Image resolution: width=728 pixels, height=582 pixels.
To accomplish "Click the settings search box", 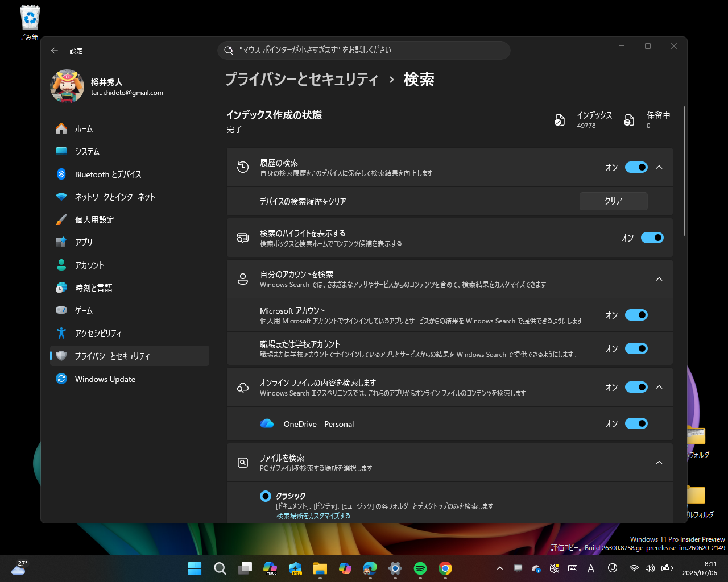I will (364, 50).
